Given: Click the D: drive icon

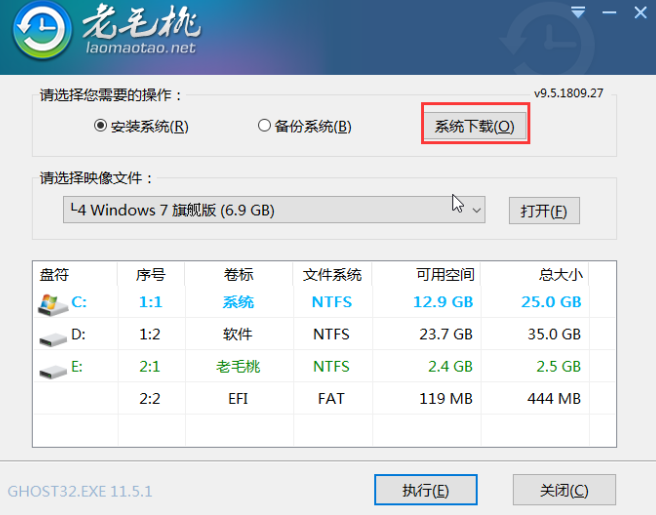Looking at the screenshot, I should tap(50, 335).
